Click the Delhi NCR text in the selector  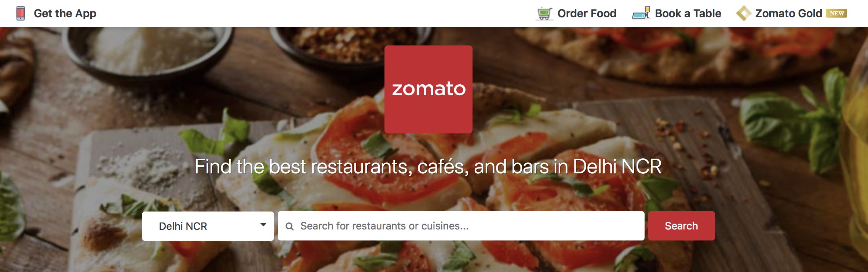coord(183,226)
